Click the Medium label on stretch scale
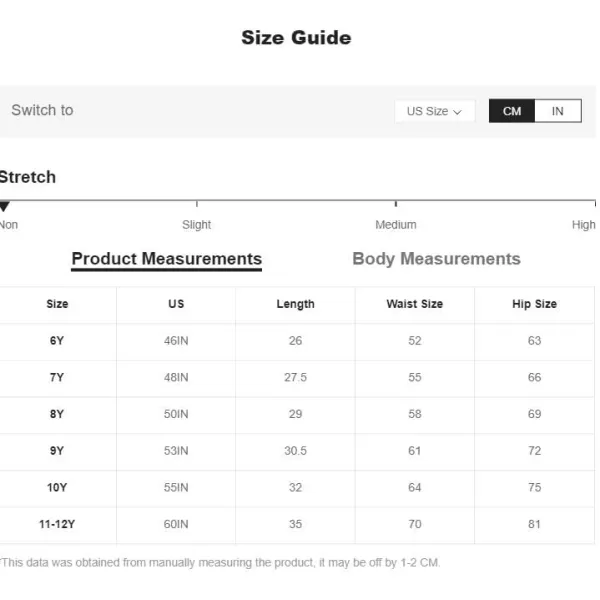 tap(396, 225)
